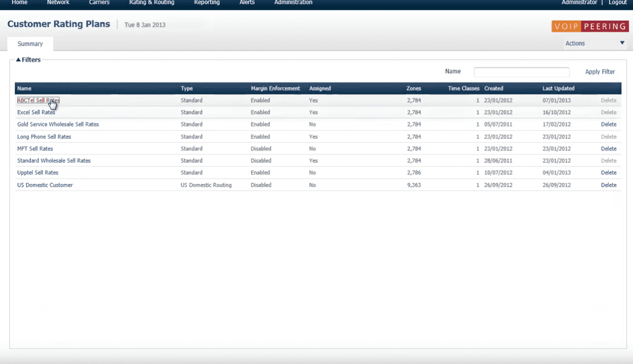Go to the Home menu item

[20, 3]
